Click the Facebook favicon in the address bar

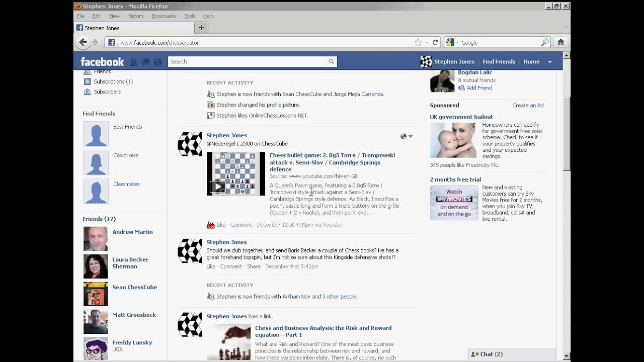tap(112, 43)
